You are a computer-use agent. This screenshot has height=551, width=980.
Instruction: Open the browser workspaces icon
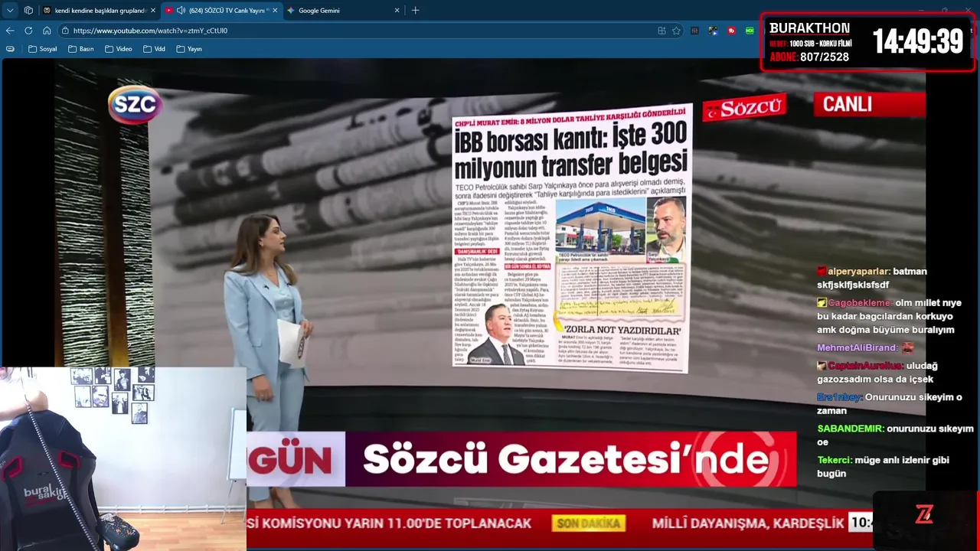pos(28,11)
